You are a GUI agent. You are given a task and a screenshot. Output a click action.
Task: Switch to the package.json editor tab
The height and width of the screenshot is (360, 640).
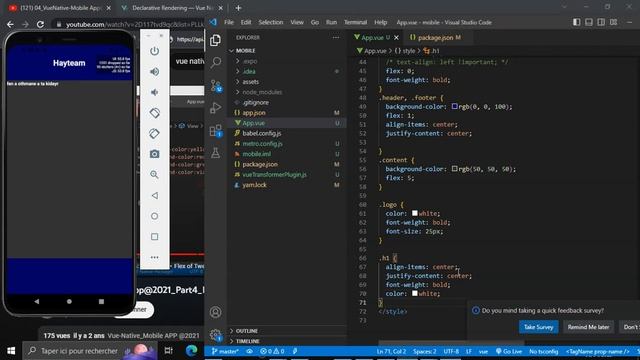pyautogui.click(x=435, y=38)
